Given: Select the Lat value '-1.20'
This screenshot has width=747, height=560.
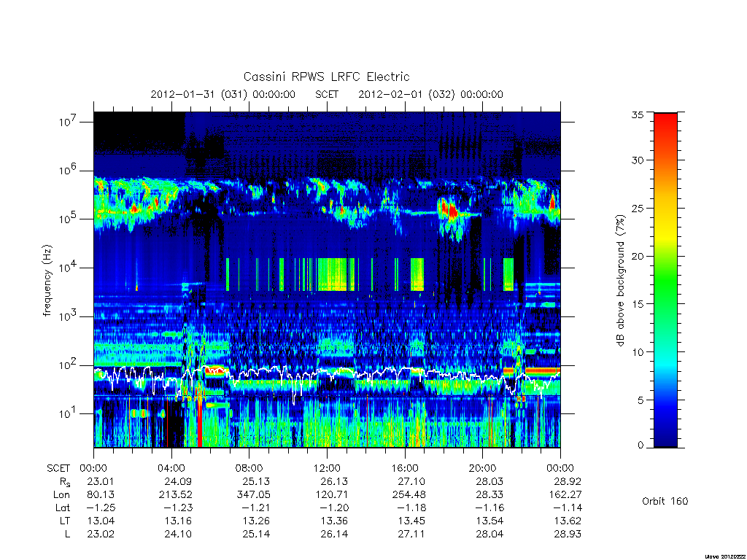Looking at the screenshot, I should point(333,508).
